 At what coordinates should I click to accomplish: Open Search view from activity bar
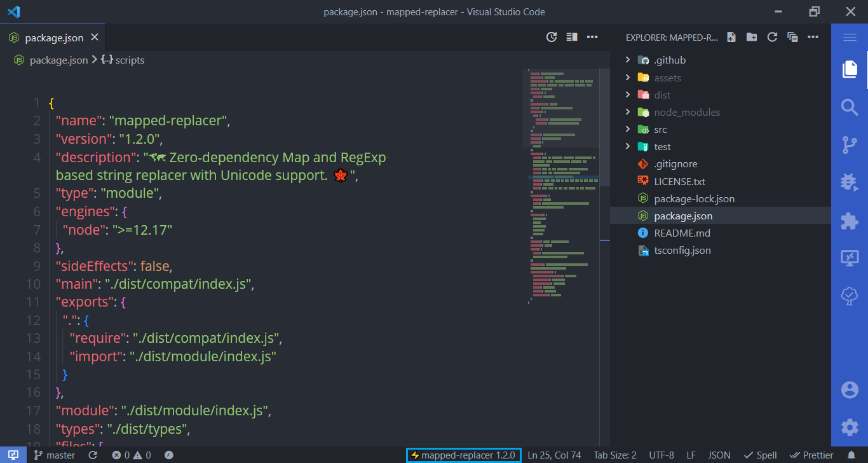point(850,107)
